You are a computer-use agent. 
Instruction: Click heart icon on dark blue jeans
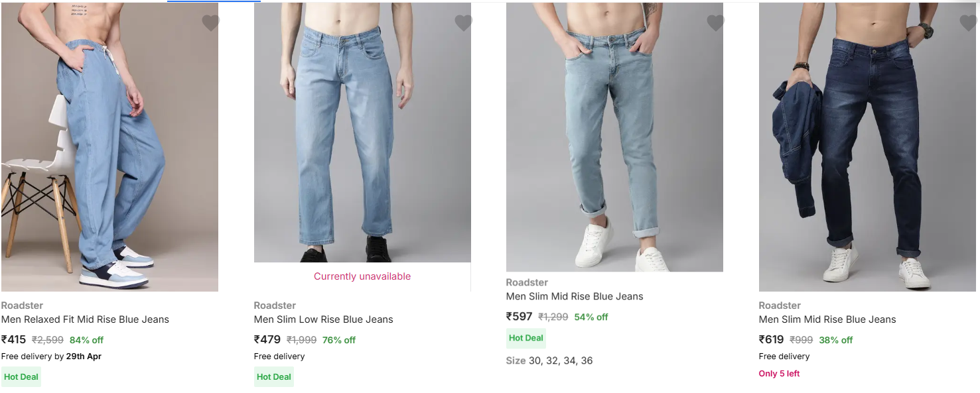pos(968,23)
